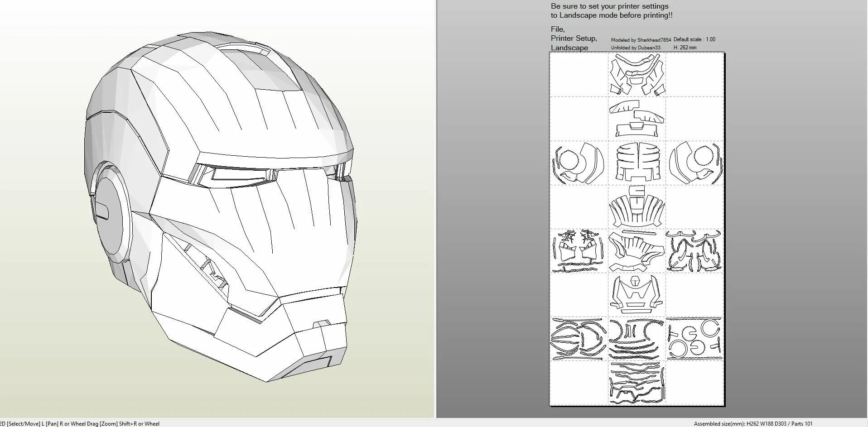Click the fourth-row center fan-shaped parts page

[637, 207]
